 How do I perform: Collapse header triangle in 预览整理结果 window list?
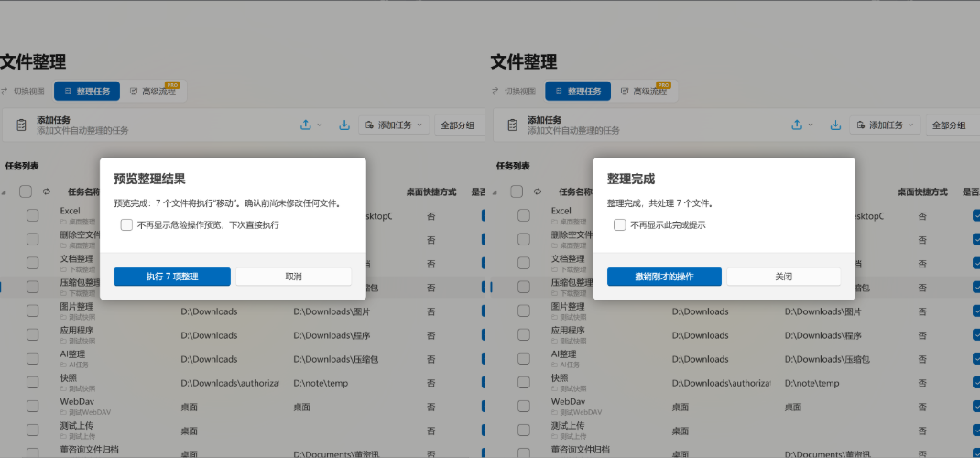click(5, 192)
